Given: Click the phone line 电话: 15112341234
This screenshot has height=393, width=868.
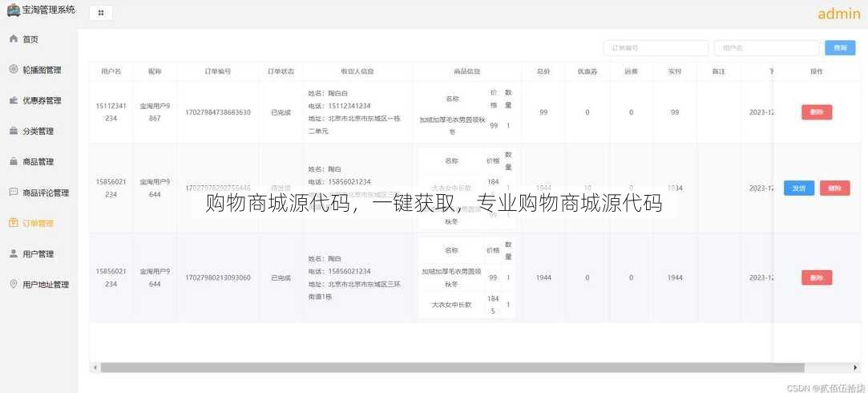Looking at the screenshot, I should [339, 106].
